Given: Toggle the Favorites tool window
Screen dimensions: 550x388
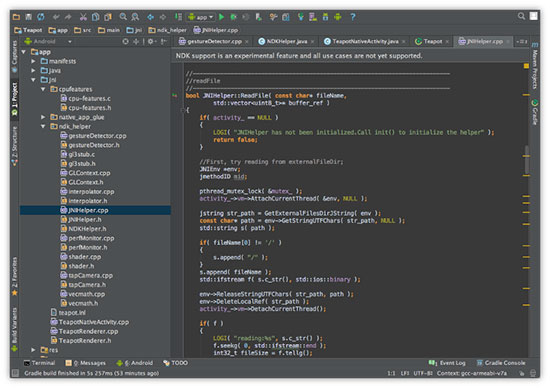Looking at the screenshot, I should coord(15,276).
